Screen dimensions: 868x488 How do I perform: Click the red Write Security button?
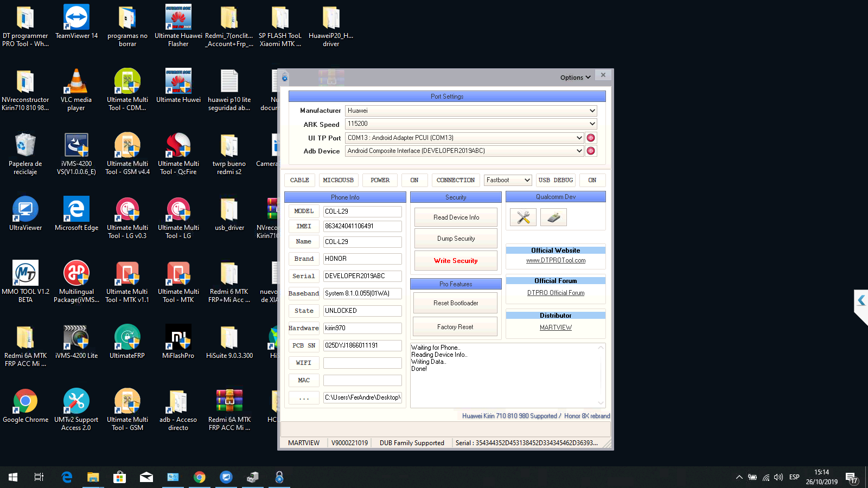[456, 261]
